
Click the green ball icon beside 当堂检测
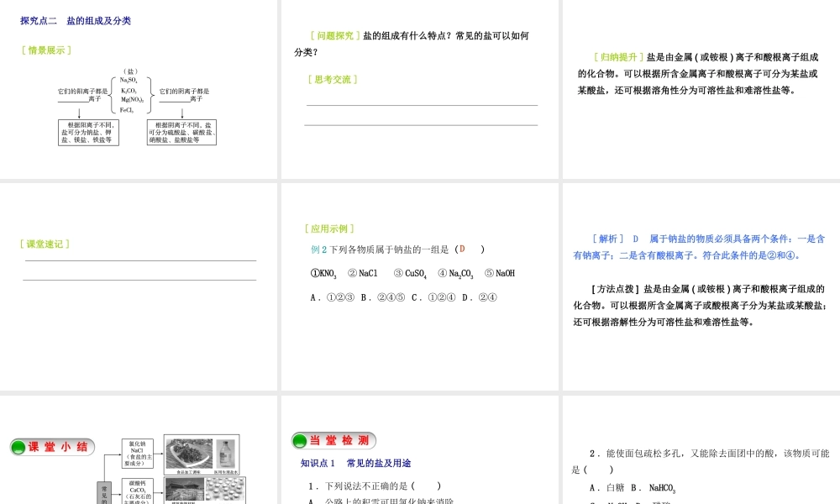tap(300, 441)
